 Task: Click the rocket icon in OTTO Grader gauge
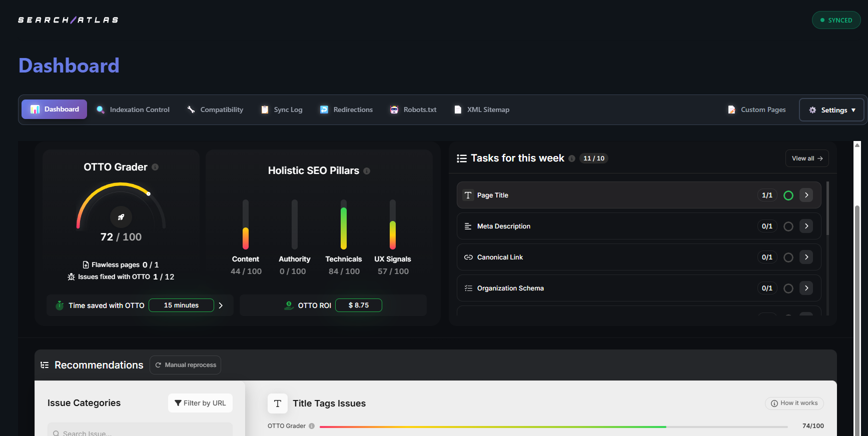[x=121, y=217]
